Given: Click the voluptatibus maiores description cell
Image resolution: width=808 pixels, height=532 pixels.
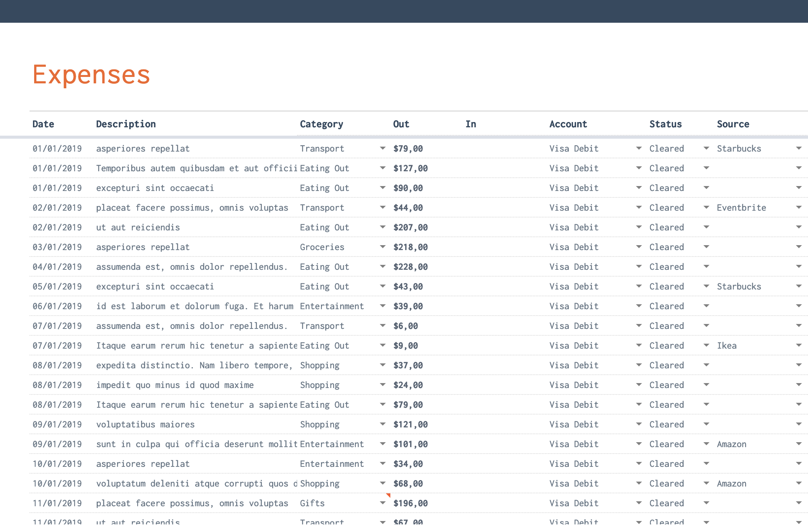Looking at the screenshot, I should click(x=146, y=424).
